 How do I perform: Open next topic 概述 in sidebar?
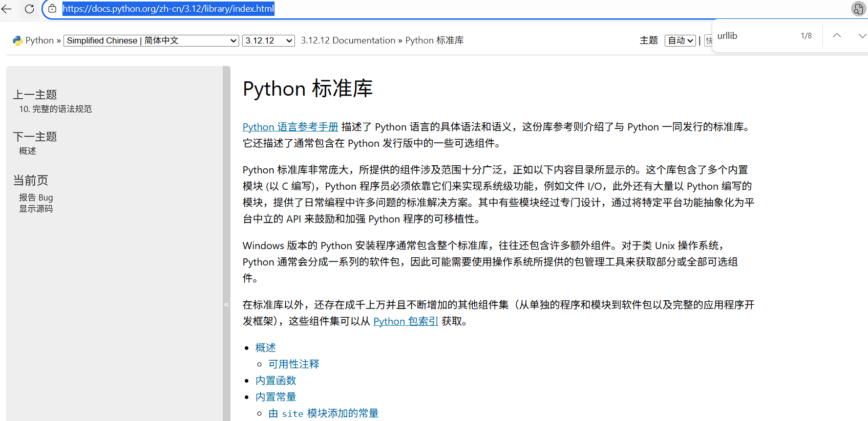[x=28, y=151]
